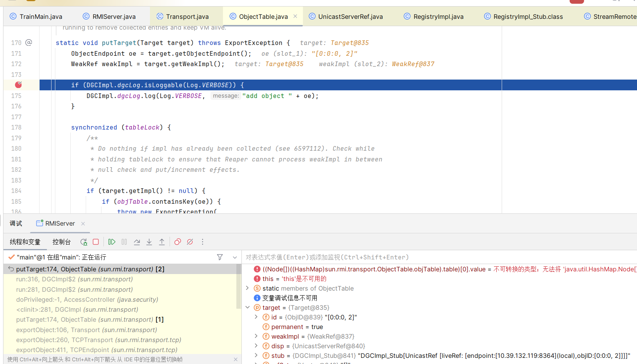Click the pause program icon
Viewport: 637px width, 364px height.
124,242
